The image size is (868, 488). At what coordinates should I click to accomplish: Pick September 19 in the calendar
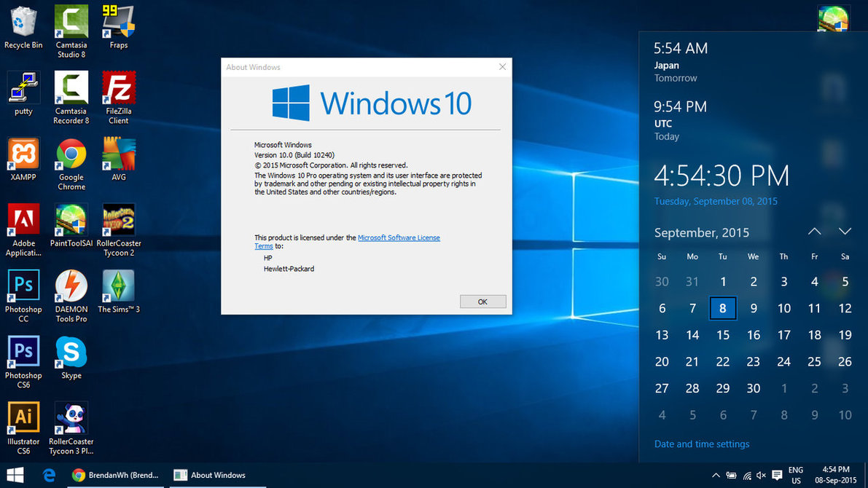pos(845,335)
